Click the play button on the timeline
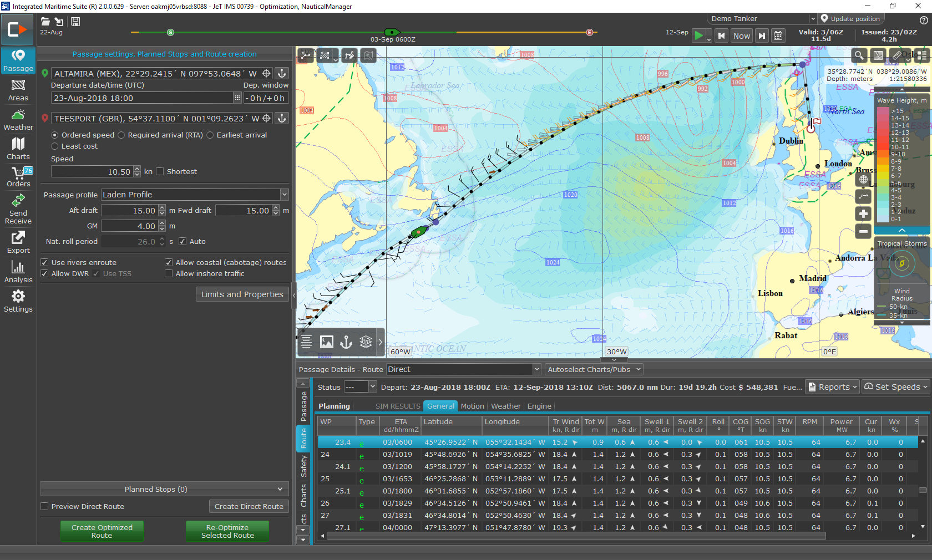This screenshot has width=932, height=560. 699,35
